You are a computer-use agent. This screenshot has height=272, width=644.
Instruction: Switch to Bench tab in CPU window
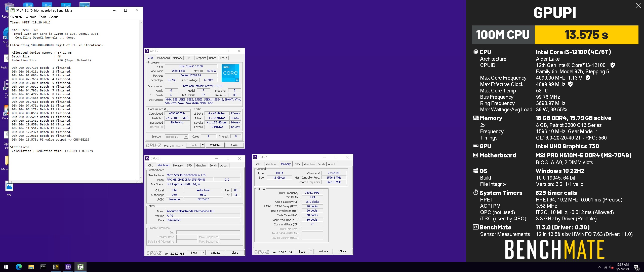tap(213, 58)
